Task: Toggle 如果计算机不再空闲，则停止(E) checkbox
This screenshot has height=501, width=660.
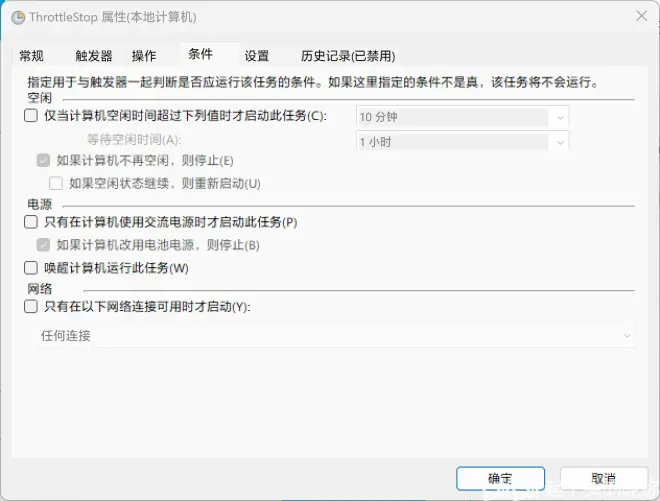Action: click(43, 160)
